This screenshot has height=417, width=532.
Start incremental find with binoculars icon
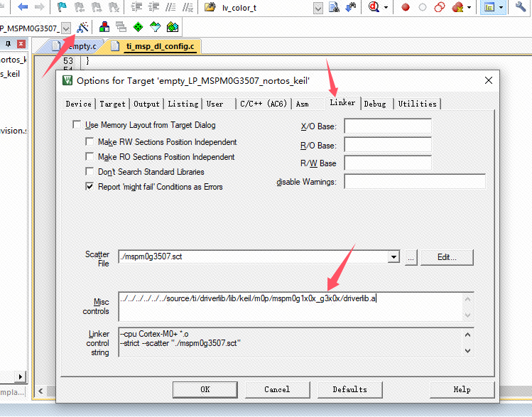pyautogui.click(x=351, y=7)
